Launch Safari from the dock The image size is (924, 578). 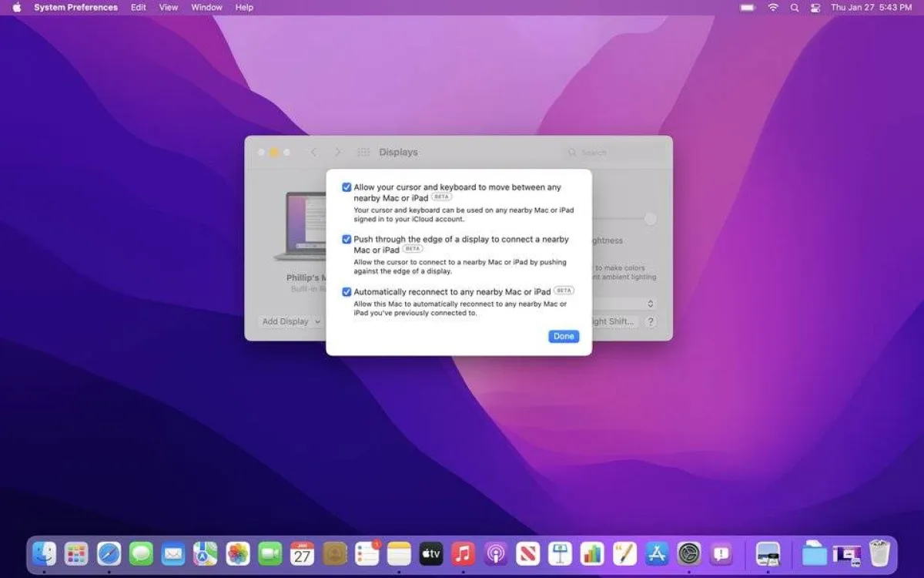[x=109, y=553]
